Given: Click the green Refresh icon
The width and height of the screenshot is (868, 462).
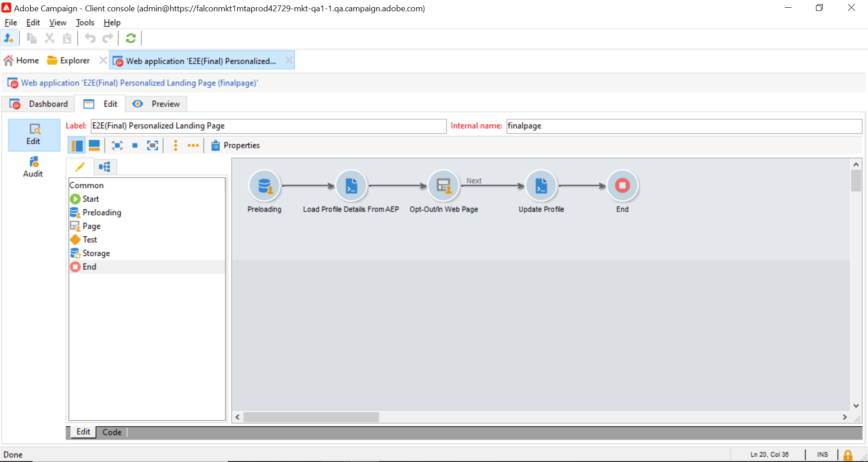Looking at the screenshot, I should (x=131, y=38).
